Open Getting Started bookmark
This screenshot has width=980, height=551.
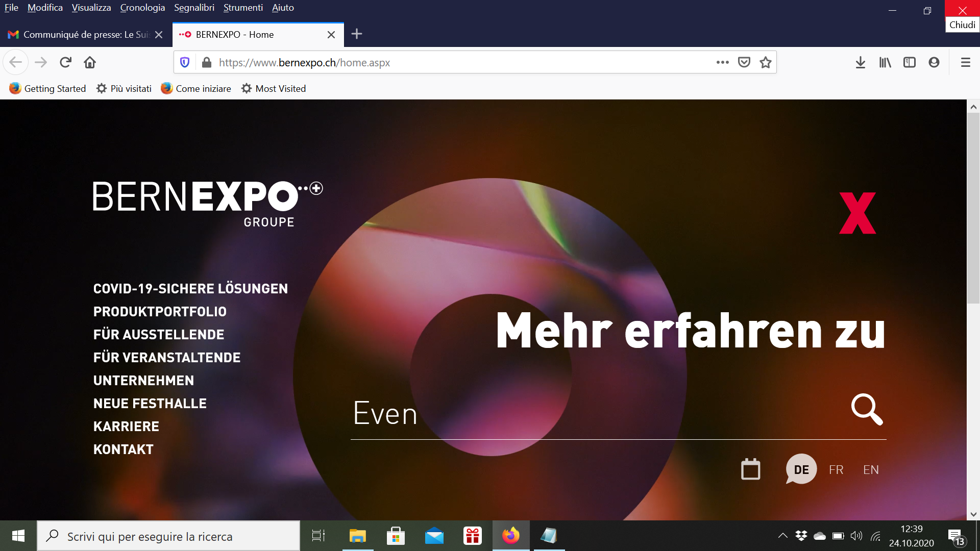coord(47,88)
